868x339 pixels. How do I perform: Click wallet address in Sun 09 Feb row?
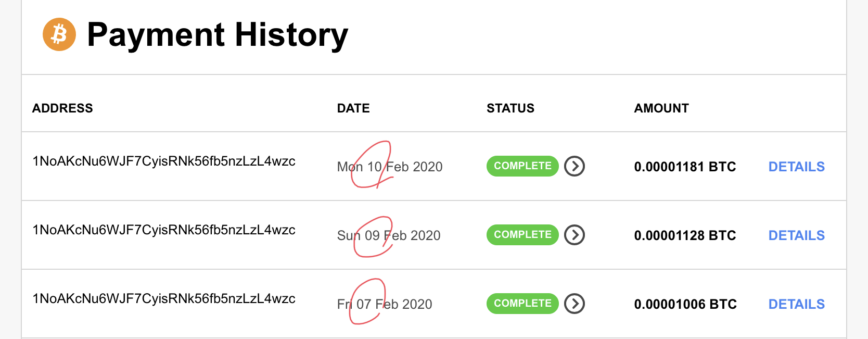click(164, 230)
